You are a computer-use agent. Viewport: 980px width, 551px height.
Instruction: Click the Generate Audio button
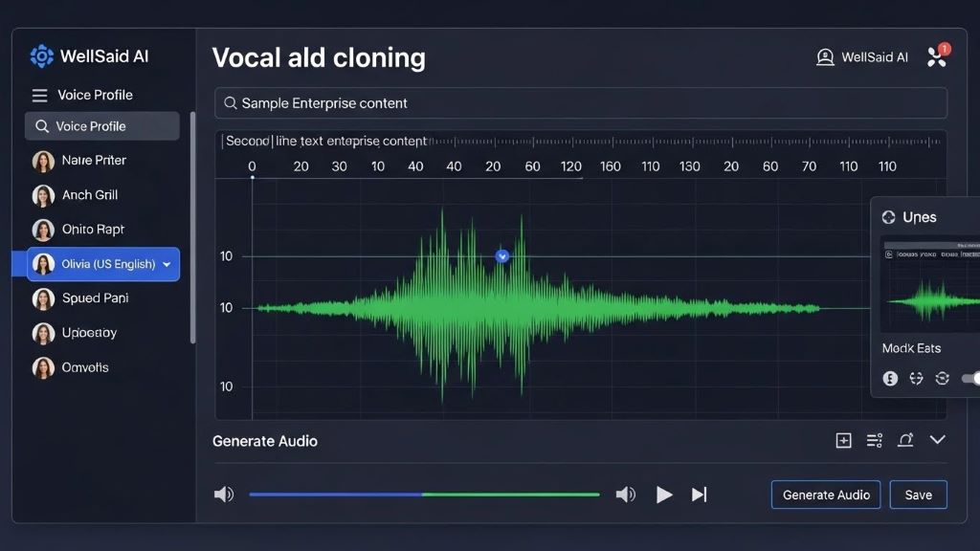826,495
